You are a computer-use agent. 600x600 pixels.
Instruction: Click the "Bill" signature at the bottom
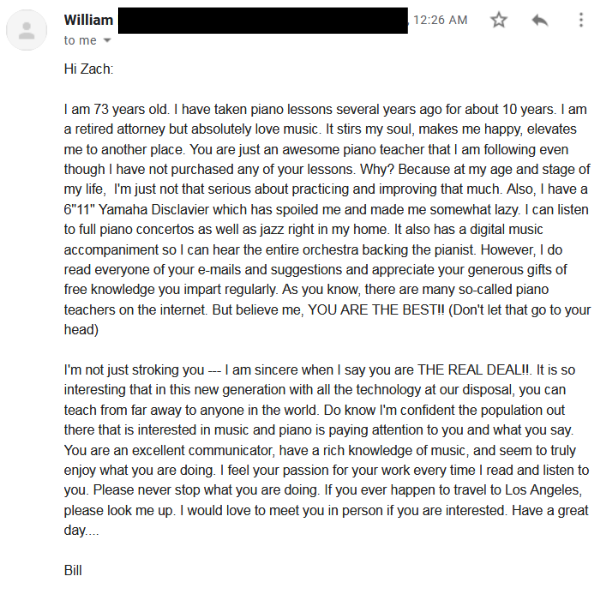[x=72, y=571]
